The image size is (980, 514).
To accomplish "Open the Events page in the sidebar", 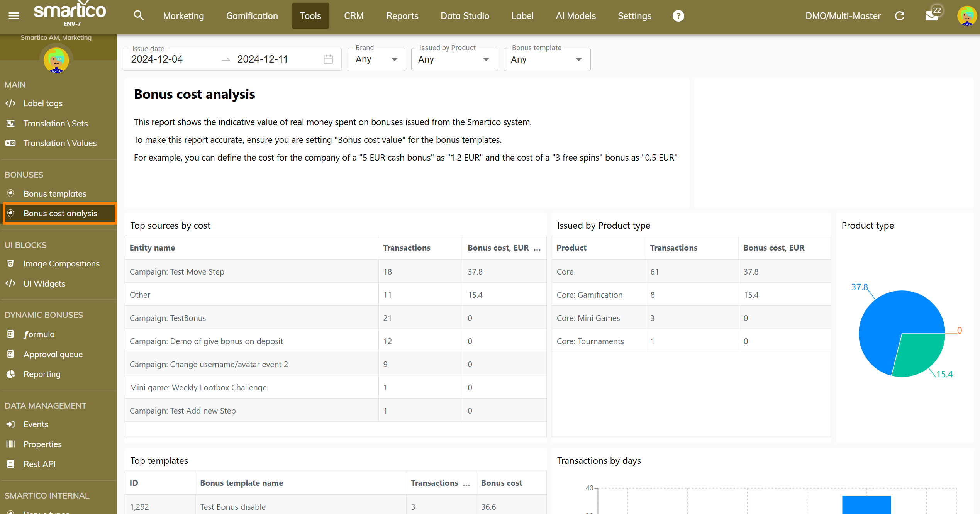I will point(36,424).
